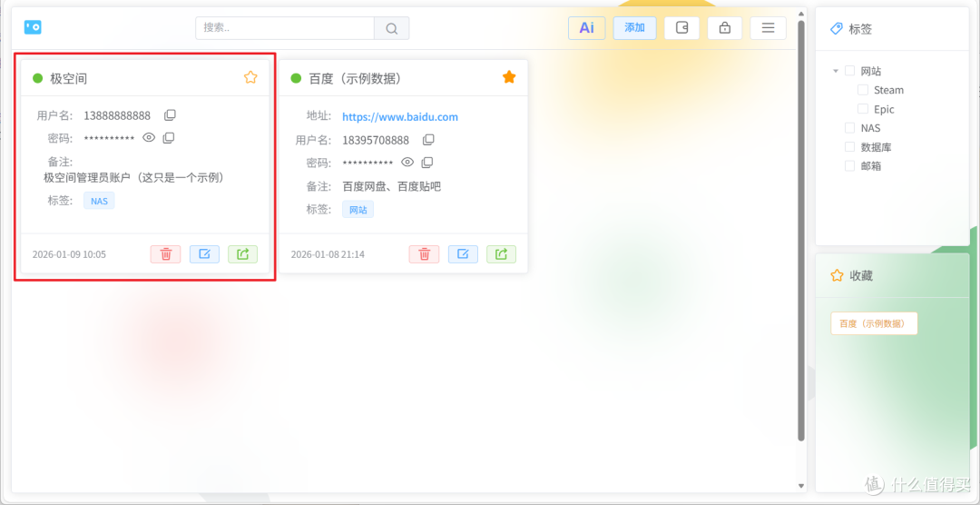Copy the 极空间 username 13888888888
This screenshot has width=980, height=505.
pyautogui.click(x=170, y=115)
